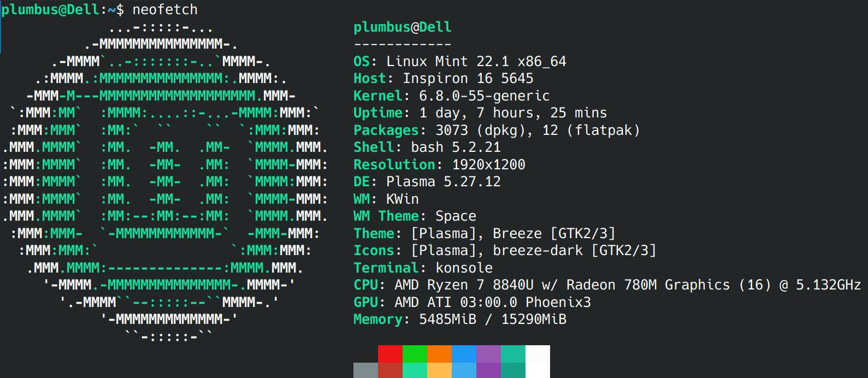868x378 pixels.
Task: Click '5485MiB / 15290MiB' memory value
Action: pyautogui.click(x=493, y=319)
